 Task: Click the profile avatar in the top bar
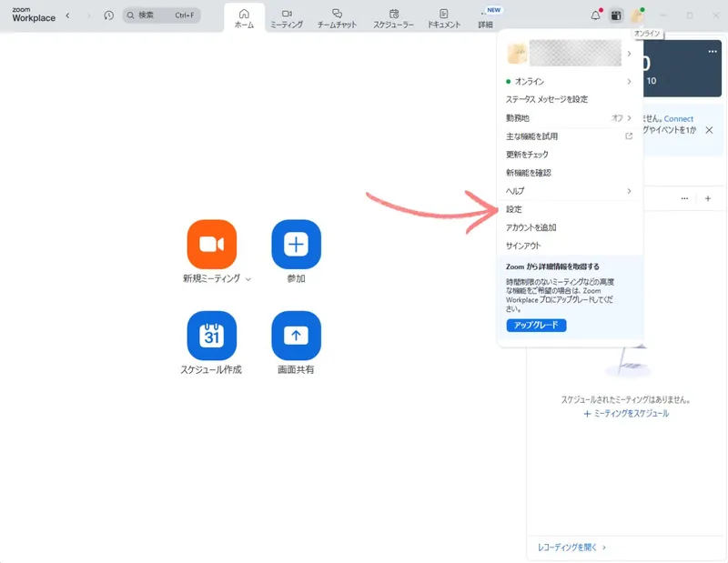pos(638,15)
